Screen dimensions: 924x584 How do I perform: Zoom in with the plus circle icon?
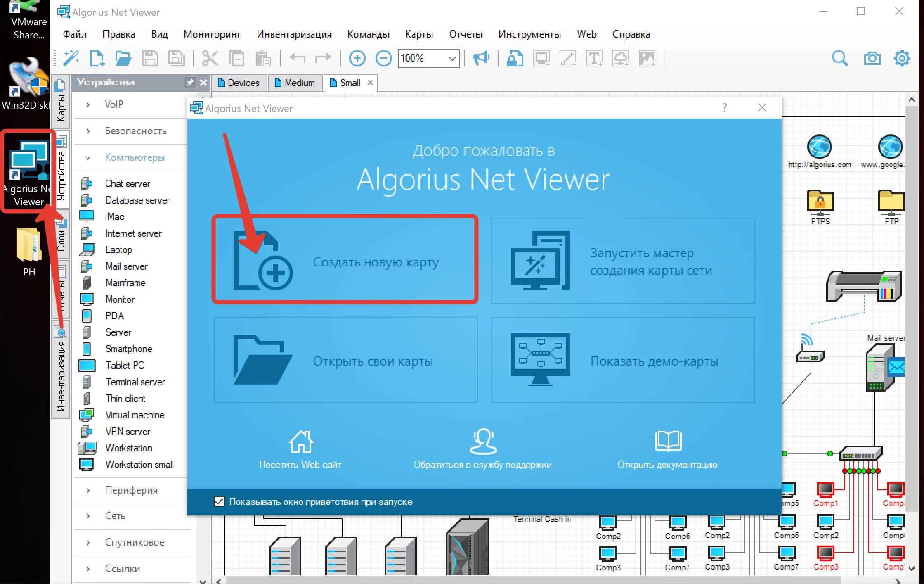357,58
